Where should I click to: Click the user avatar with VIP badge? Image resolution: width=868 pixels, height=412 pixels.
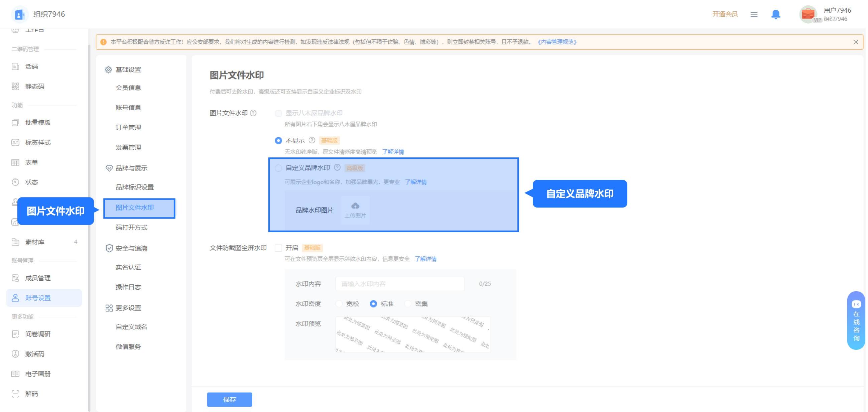(x=809, y=14)
